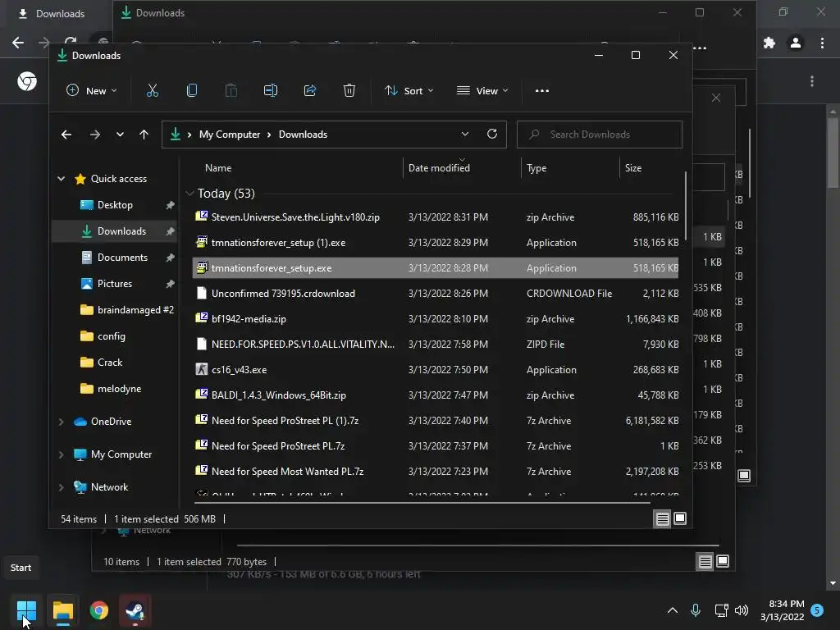Open Chrome extensions puzzle icon
Screen dimensions: 840x630
(x=769, y=43)
